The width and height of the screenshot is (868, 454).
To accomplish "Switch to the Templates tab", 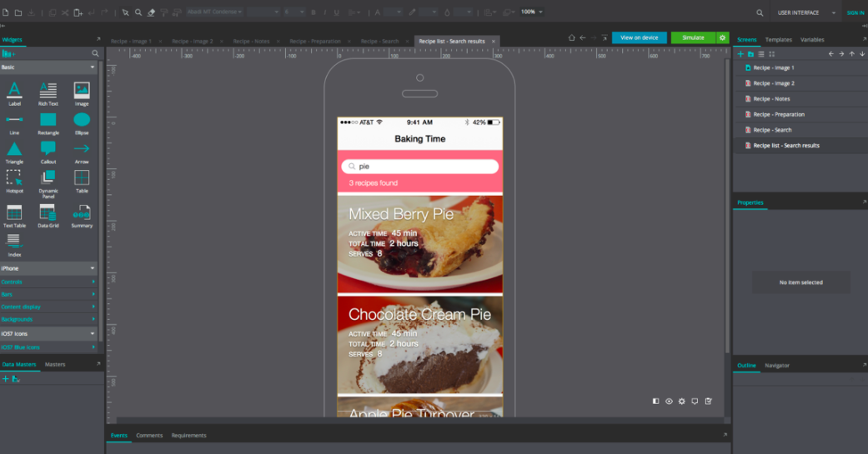I will pyautogui.click(x=778, y=40).
